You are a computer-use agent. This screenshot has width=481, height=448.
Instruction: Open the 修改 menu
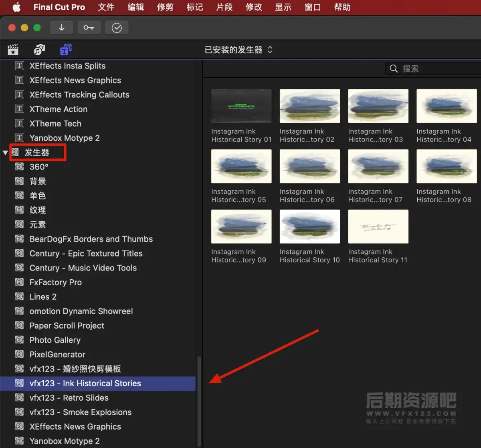(x=254, y=7)
